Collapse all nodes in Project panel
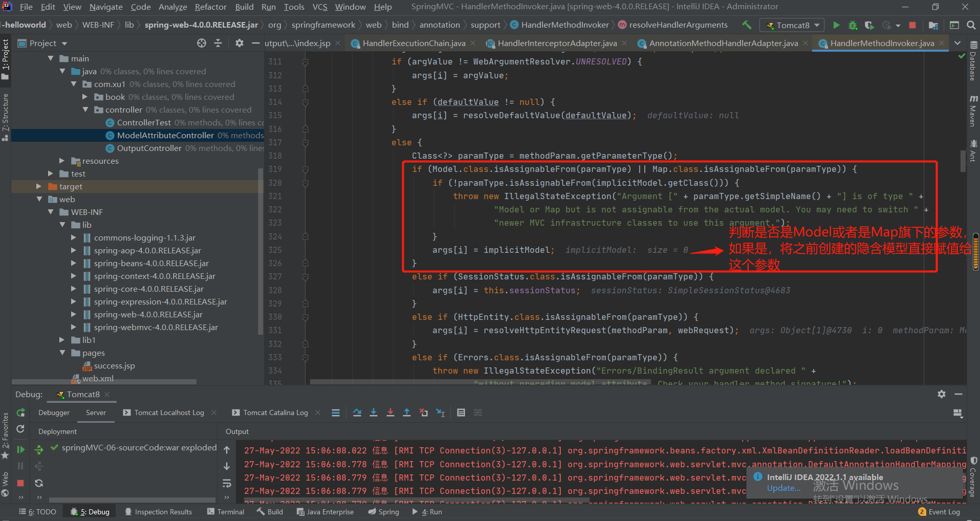The height and width of the screenshot is (521, 980). click(x=218, y=44)
